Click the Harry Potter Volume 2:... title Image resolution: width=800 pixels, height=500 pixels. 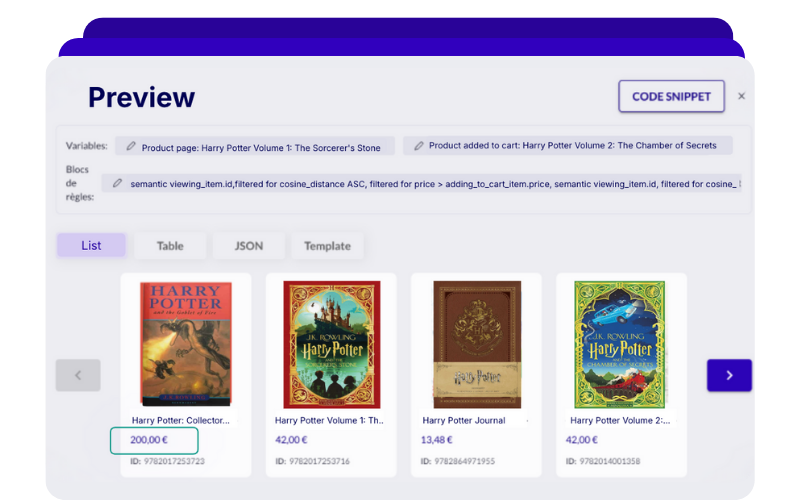pyautogui.click(x=620, y=420)
